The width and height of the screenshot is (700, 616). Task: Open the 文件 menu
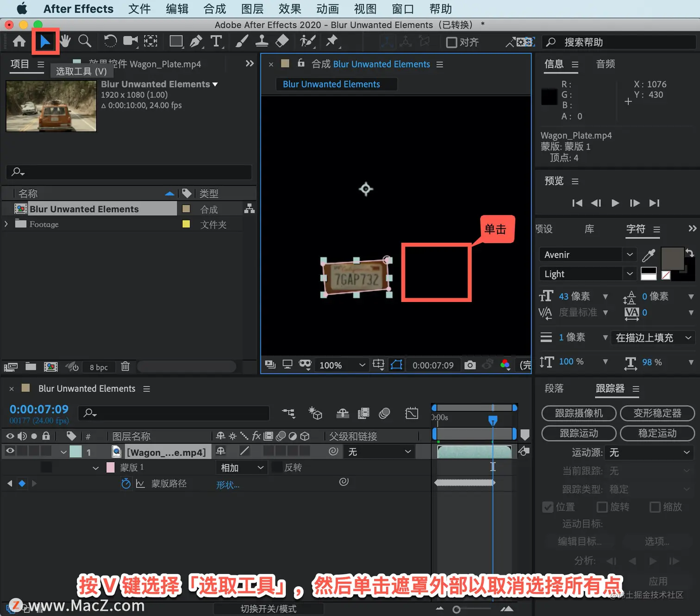click(139, 9)
